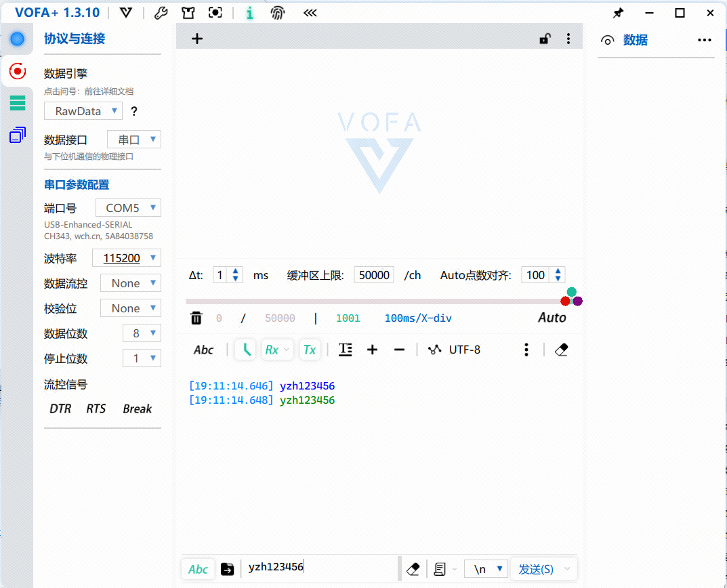Click the eraser icon in receive toolbar
Image resolution: width=727 pixels, height=588 pixels.
(x=561, y=350)
